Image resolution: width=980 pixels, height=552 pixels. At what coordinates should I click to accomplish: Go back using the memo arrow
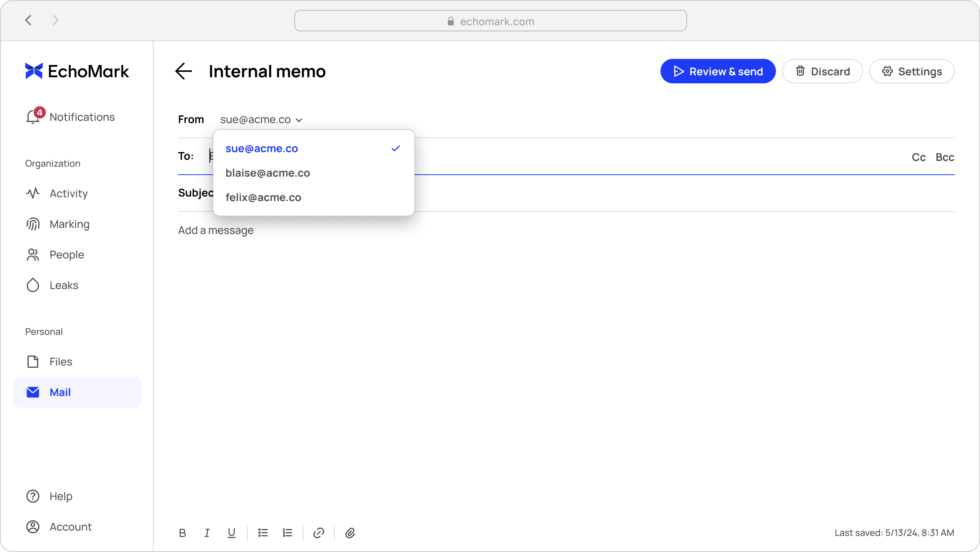(x=183, y=71)
